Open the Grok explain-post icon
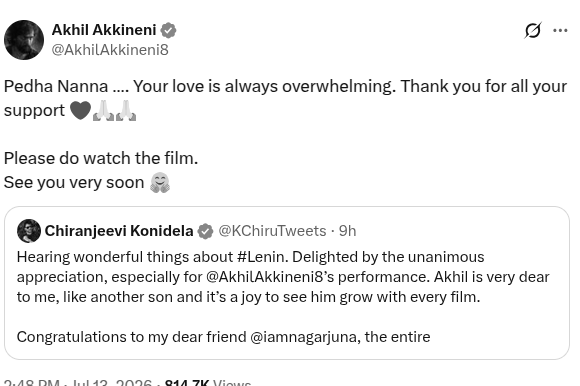The height and width of the screenshot is (386, 580). coord(533,30)
